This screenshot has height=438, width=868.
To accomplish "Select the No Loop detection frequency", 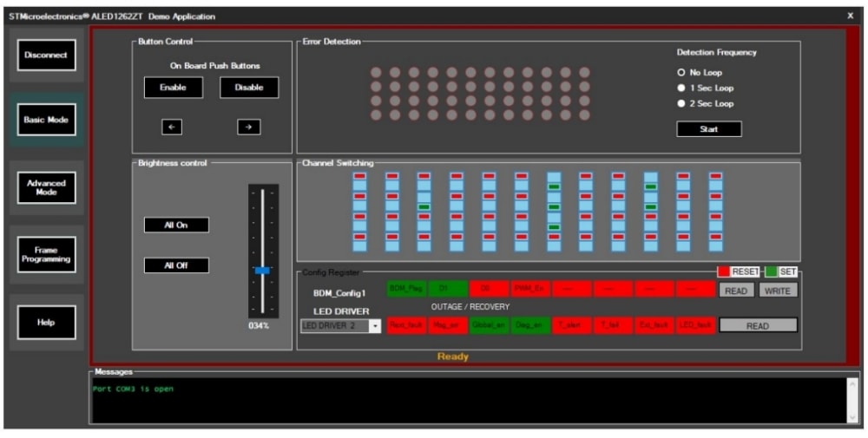I will (x=681, y=73).
